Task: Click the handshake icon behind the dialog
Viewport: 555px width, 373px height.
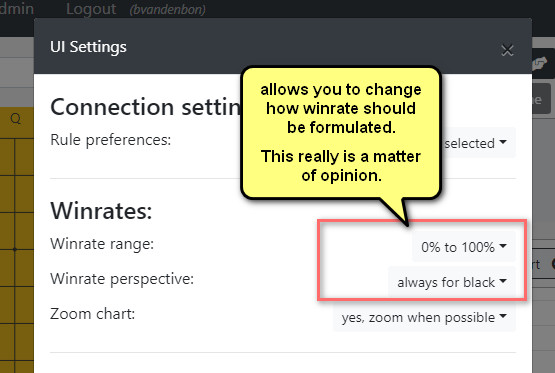Action: point(541,64)
